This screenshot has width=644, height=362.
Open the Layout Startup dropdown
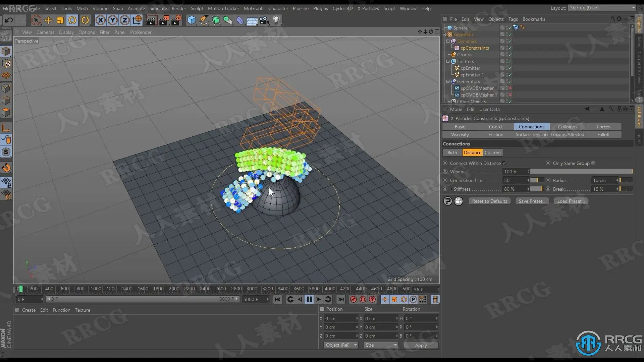[602, 8]
